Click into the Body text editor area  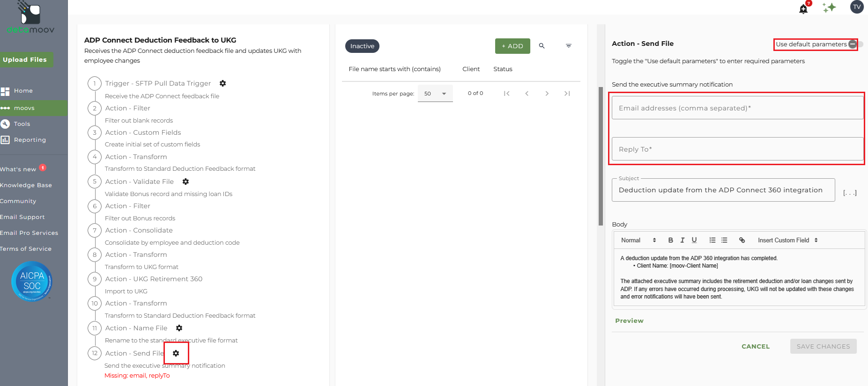[x=739, y=278]
